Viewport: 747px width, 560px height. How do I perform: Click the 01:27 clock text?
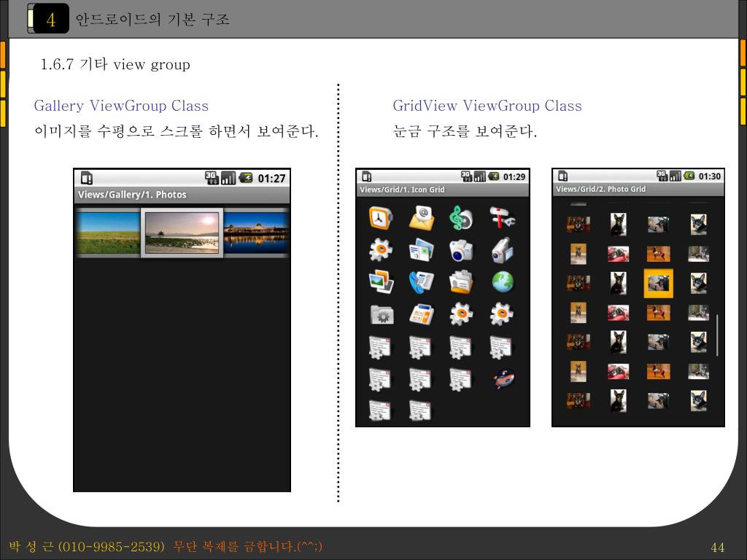pyautogui.click(x=271, y=179)
